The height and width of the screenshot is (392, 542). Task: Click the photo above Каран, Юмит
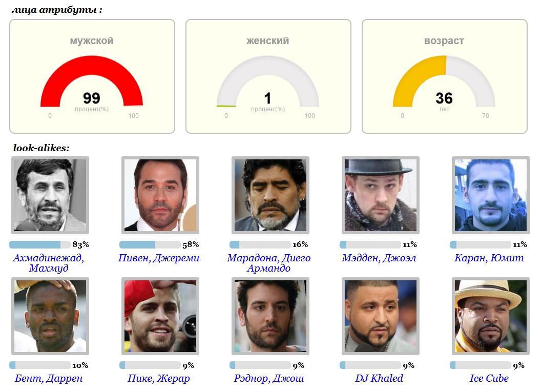coord(490,195)
